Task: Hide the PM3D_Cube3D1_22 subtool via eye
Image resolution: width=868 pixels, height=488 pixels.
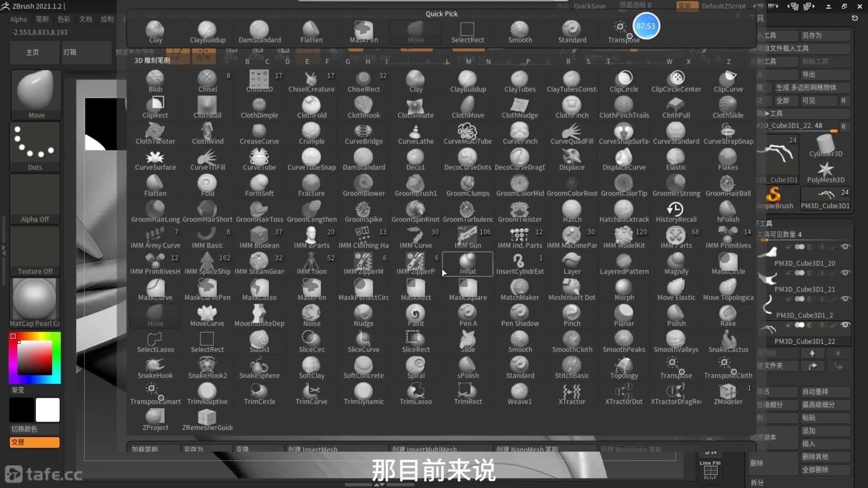Action: pos(845,325)
